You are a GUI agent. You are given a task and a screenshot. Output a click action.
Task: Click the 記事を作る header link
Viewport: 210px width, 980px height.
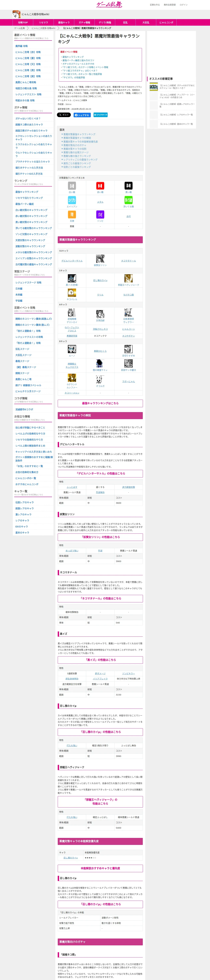click(155, 5)
